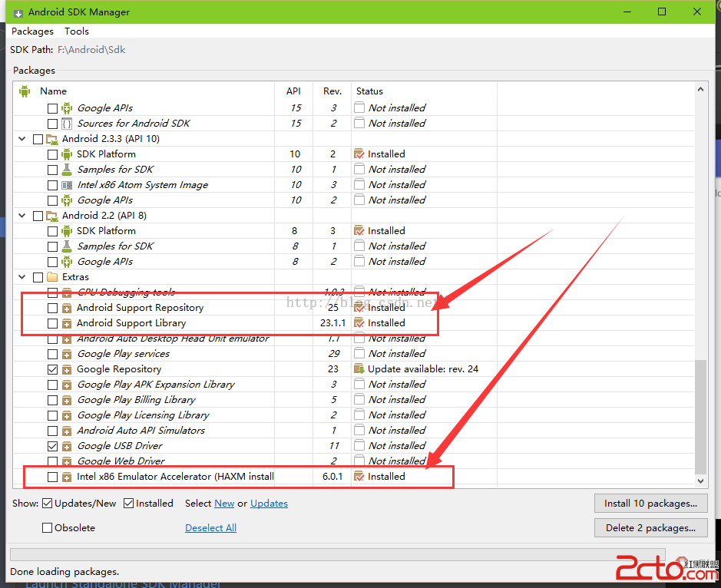Click the Updates selection link
This screenshot has width=721, height=588.
click(x=269, y=504)
